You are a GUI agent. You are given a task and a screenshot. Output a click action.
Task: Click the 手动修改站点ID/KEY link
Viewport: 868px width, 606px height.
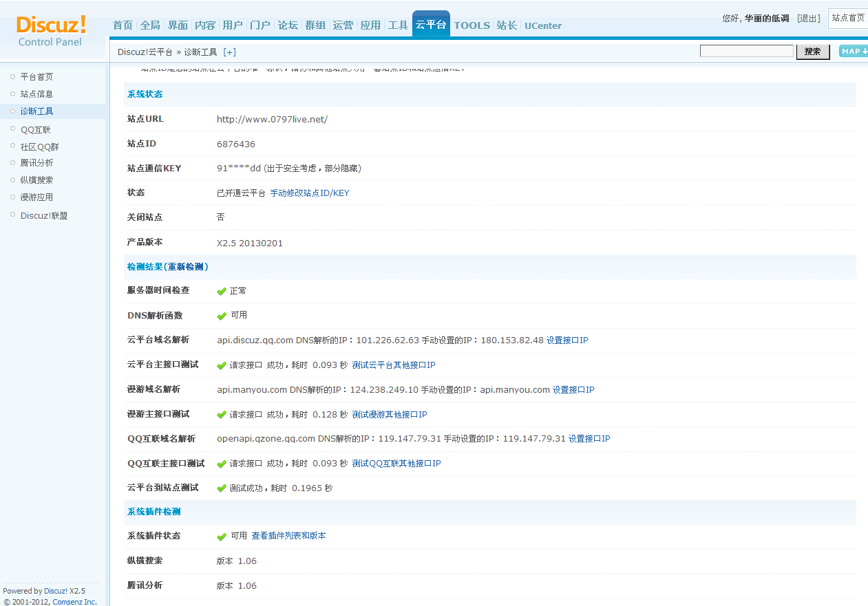(x=310, y=193)
